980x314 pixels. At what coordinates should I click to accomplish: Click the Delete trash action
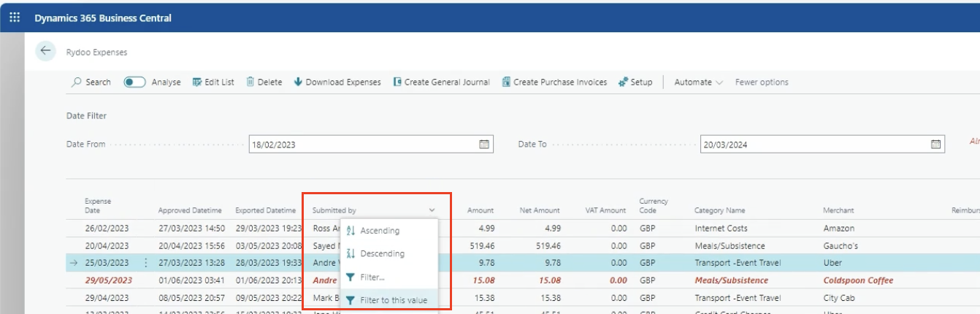[x=264, y=82]
